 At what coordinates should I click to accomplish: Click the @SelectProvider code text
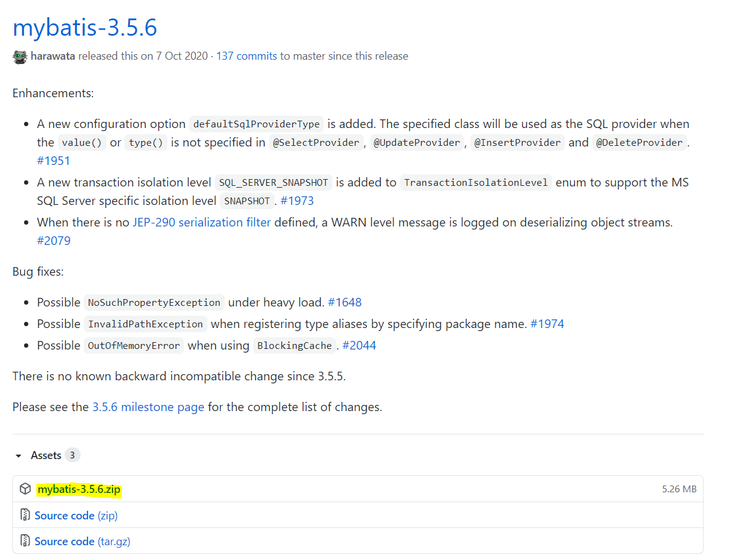click(x=316, y=142)
